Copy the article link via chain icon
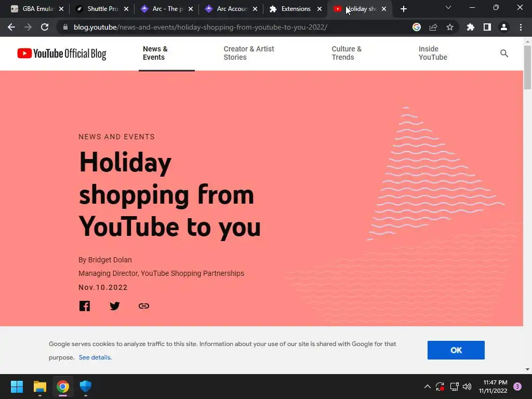532x399 pixels. click(144, 305)
